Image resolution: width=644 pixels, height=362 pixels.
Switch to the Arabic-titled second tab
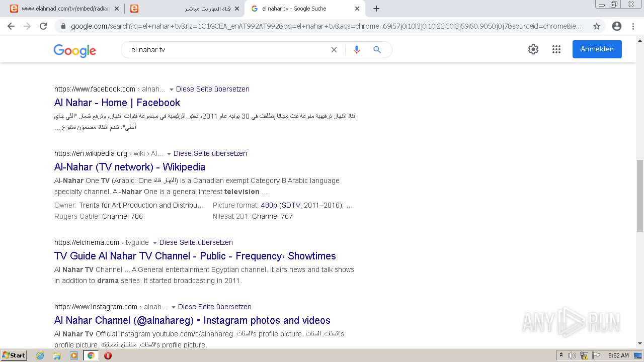point(184,9)
